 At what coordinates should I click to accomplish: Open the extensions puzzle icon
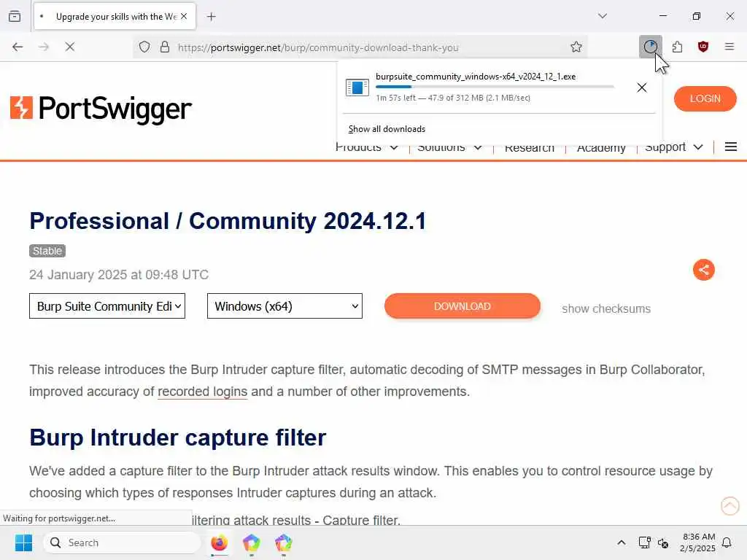coord(677,47)
